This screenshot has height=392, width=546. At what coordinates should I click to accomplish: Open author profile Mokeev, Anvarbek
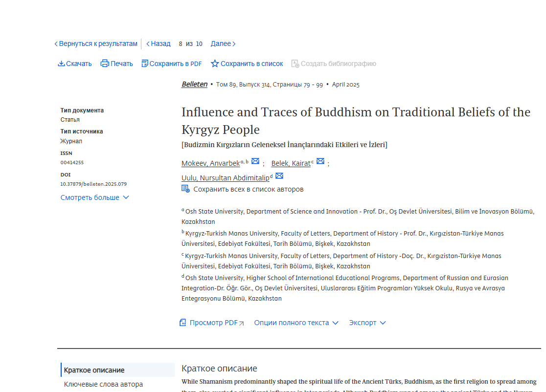click(210, 163)
